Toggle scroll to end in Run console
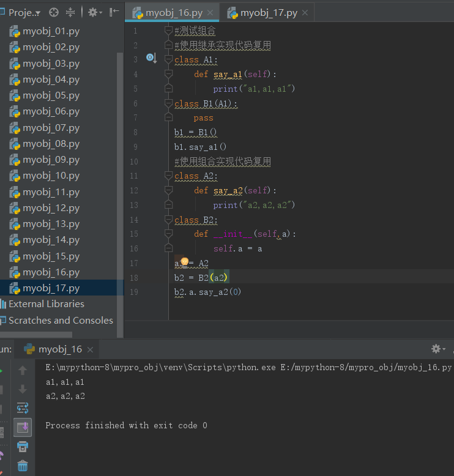 tap(23, 428)
